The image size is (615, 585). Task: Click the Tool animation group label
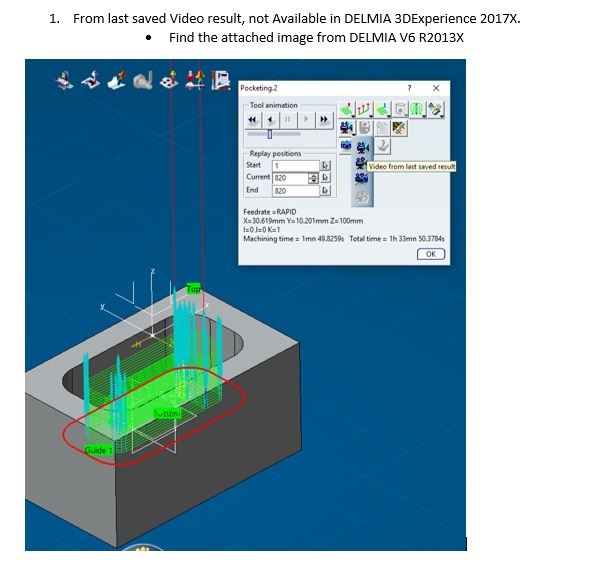coord(274,105)
